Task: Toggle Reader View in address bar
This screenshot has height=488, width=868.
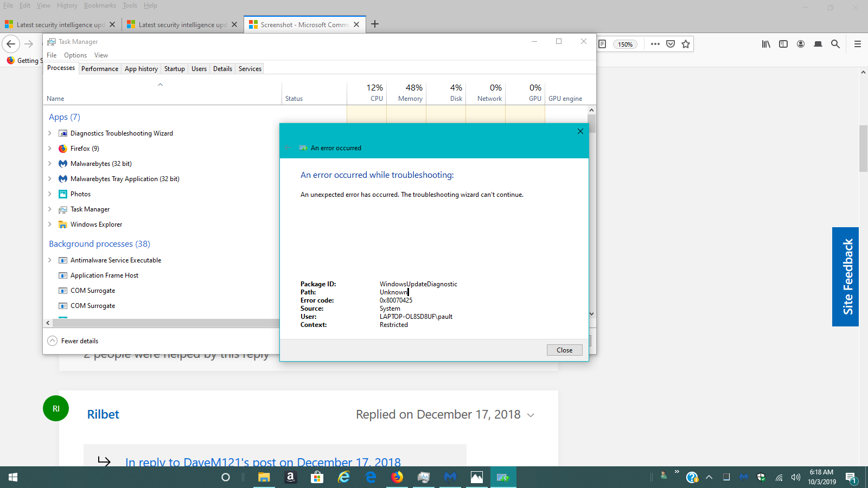Action: [x=602, y=44]
